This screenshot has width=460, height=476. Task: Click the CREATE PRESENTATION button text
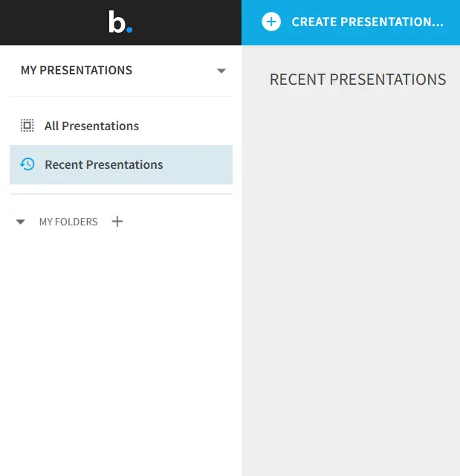click(x=368, y=22)
